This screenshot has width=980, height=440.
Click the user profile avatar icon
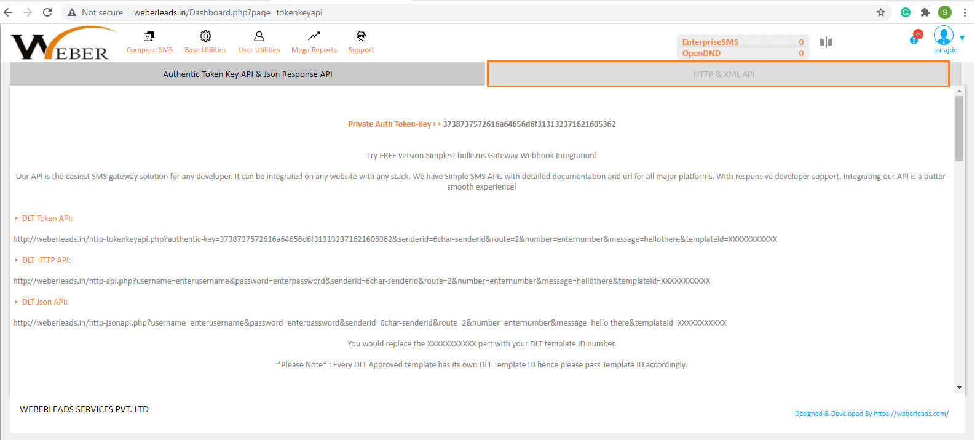coord(943,36)
